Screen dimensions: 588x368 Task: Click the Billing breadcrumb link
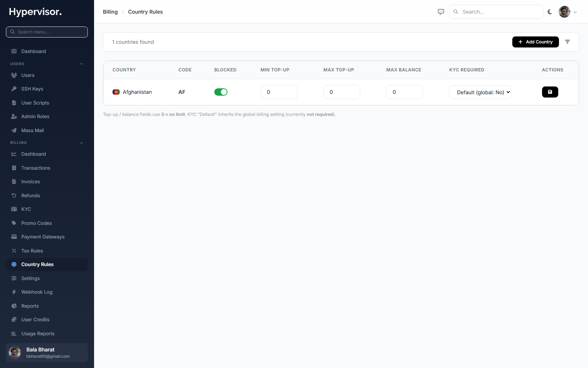click(110, 12)
